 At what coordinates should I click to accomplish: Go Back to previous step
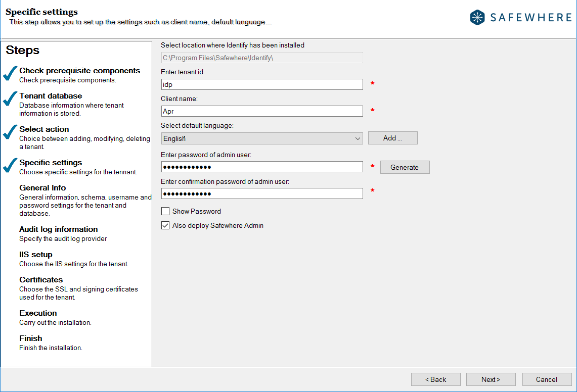pos(436,379)
